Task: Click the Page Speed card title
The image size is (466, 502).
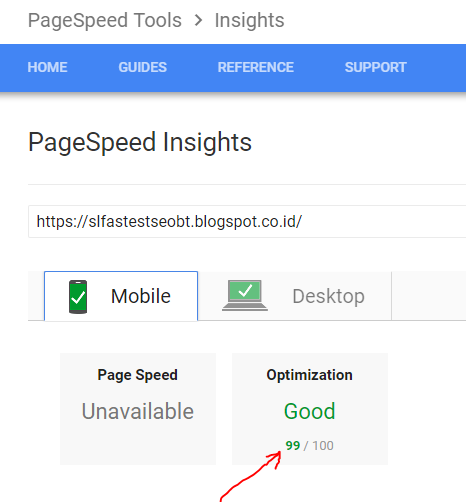Action: coord(138,375)
